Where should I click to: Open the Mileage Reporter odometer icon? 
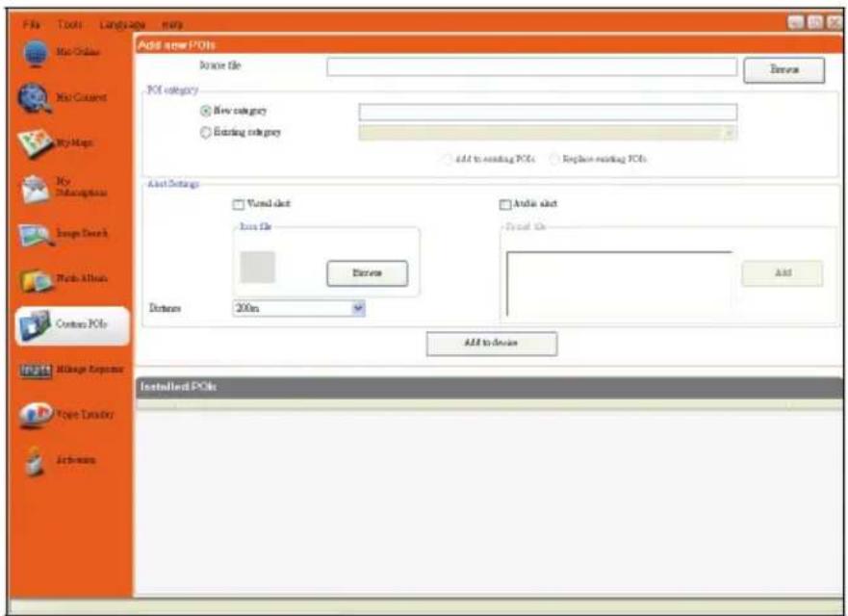point(36,370)
